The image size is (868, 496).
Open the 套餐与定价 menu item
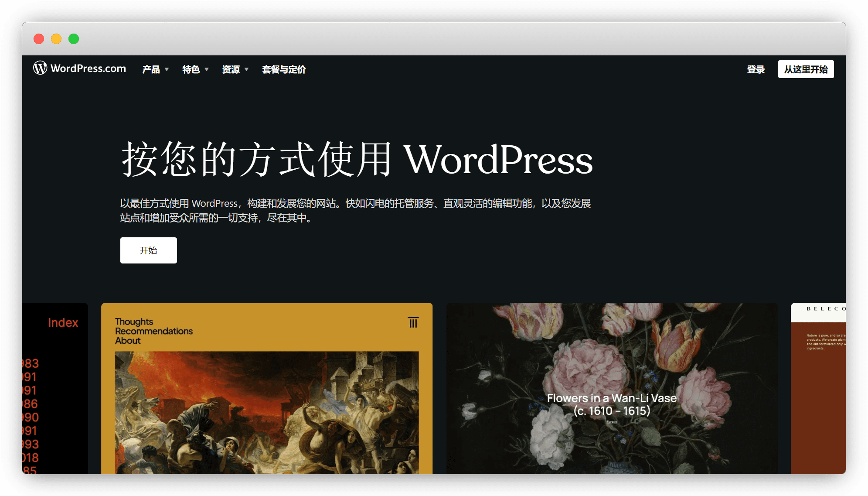pyautogui.click(x=284, y=69)
